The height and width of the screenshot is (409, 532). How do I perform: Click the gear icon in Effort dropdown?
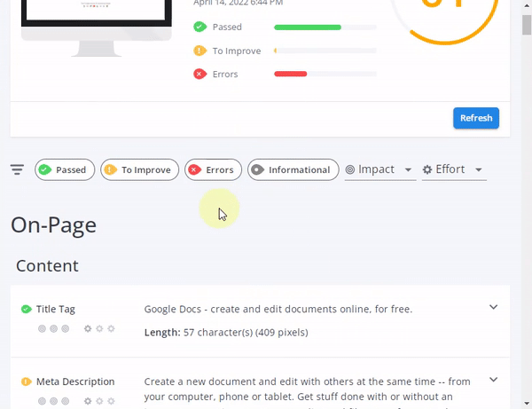(x=427, y=169)
